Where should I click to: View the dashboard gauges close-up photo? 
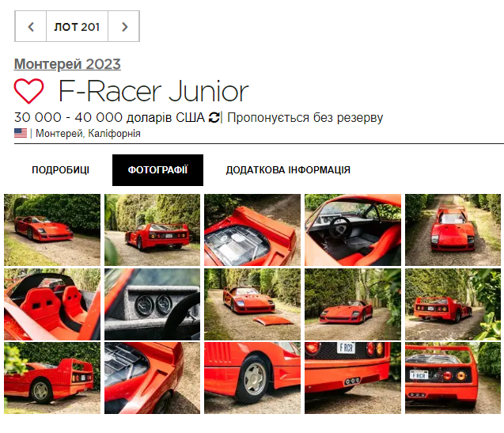tap(153, 304)
